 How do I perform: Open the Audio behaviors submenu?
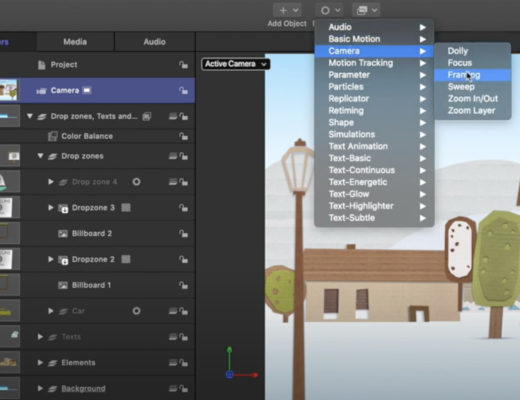(x=374, y=27)
